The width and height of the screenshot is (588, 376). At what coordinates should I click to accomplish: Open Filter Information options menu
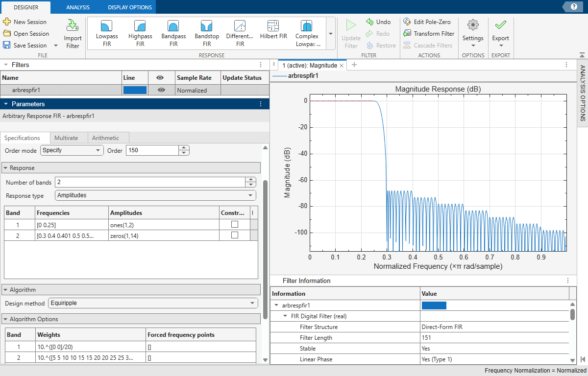click(568, 281)
